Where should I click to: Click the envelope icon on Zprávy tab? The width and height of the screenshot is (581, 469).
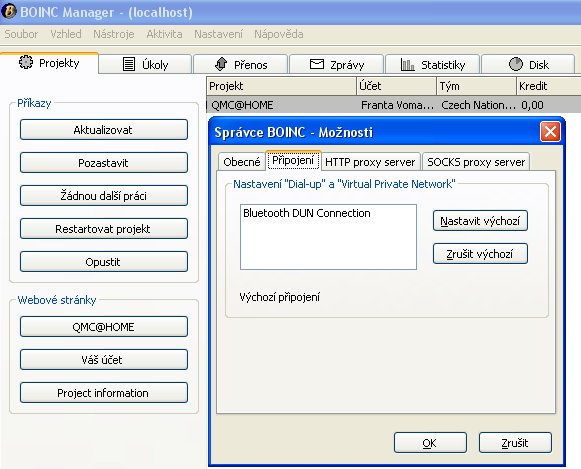pos(317,64)
